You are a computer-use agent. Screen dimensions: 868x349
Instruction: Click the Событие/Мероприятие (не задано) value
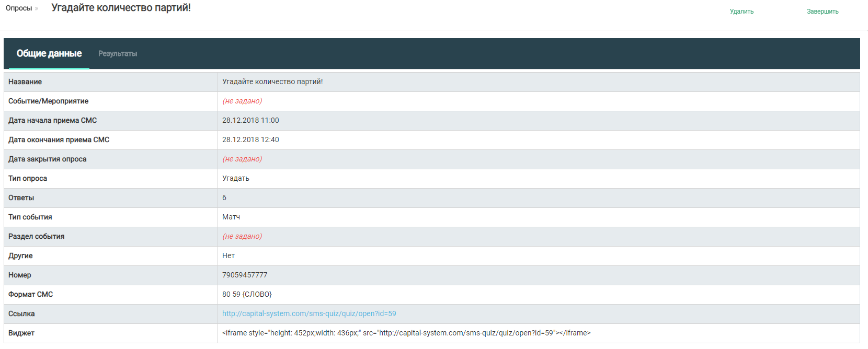click(x=242, y=101)
